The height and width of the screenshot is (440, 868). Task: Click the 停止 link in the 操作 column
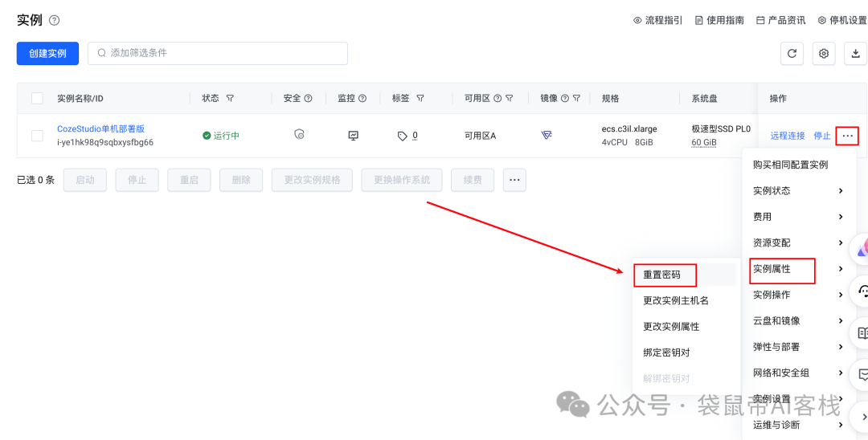point(822,136)
